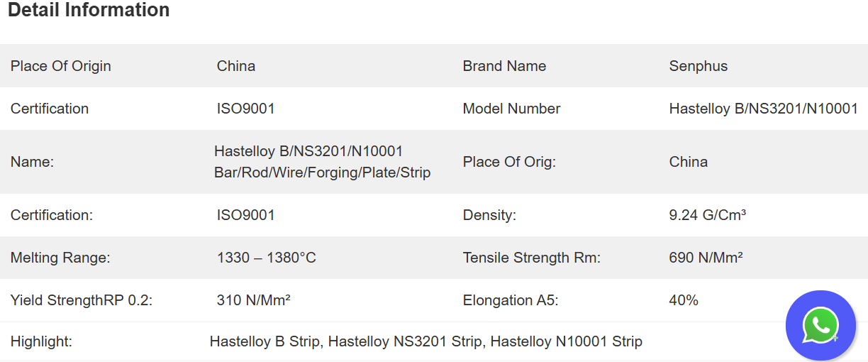This screenshot has width=868, height=362.
Task: Click the Yield StrengthRP 0.2 label
Action: pyautogui.click(x=82, y=300)
